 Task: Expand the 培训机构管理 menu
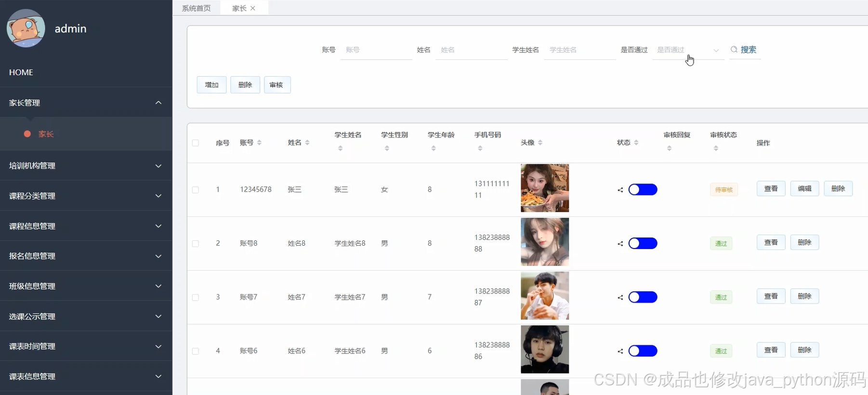(86, 166)
